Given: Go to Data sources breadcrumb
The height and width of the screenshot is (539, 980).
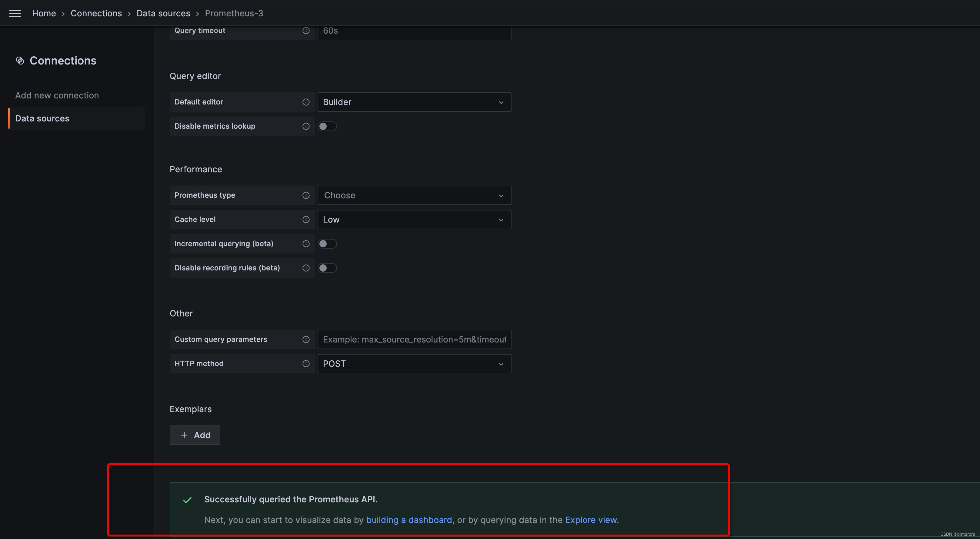Looking at the screenshot, I should [x=163, y=13].
